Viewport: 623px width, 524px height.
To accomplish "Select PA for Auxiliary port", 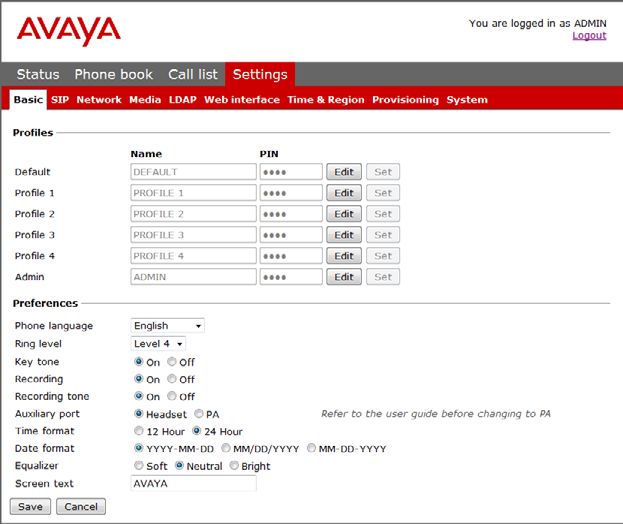I will click(x=199, y=414).
